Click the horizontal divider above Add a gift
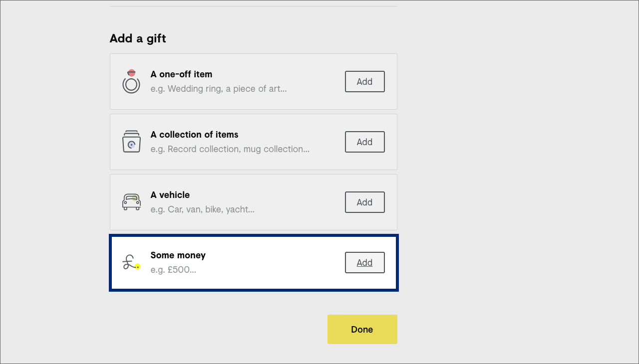The width and height of the screenshot is (639, 364). (253, 6)
